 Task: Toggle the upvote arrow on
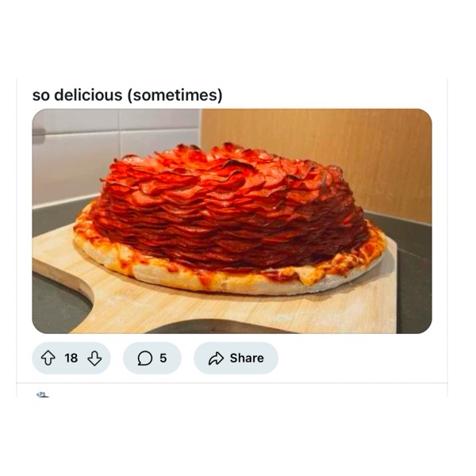coord(48,358)
